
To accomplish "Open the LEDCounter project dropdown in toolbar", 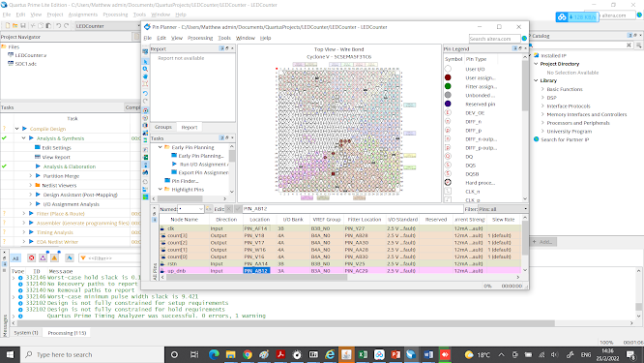I will pos(138,25).
